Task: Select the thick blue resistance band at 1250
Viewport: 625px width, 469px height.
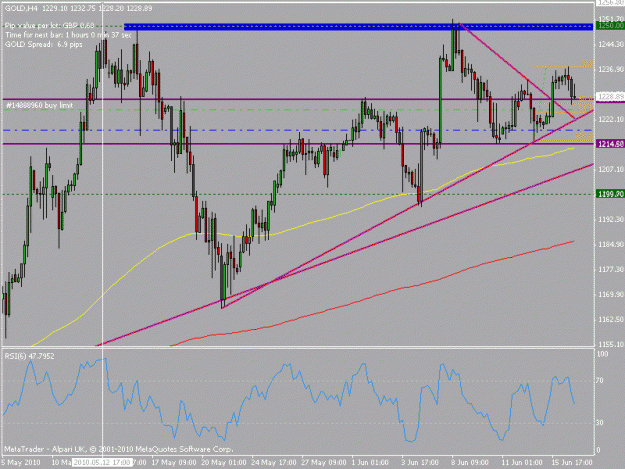Action: point(359,27)
